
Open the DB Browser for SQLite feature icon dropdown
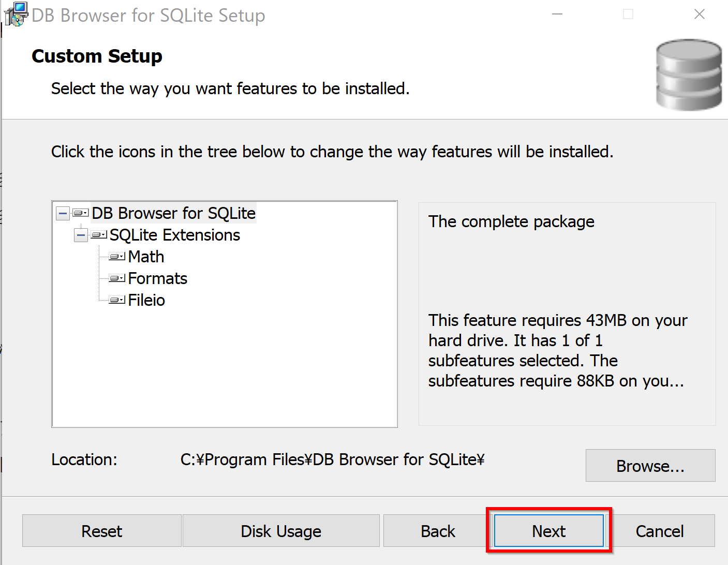81,213
